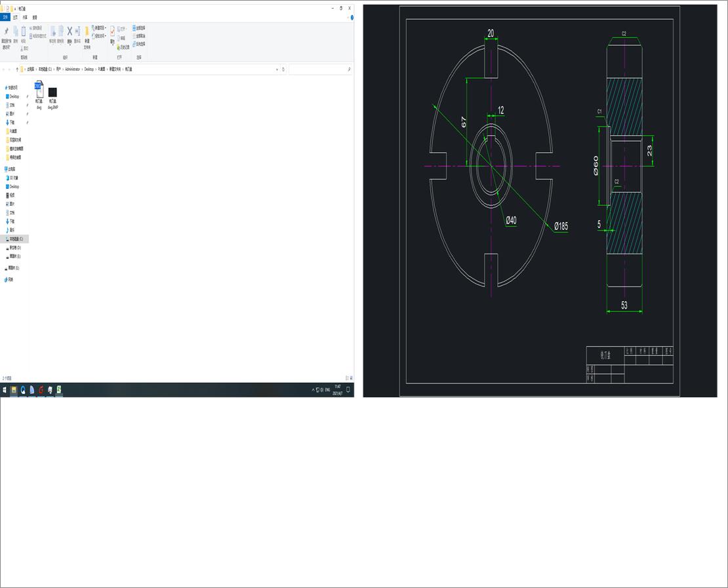This screenshot has height=588, width=728.
Task: Select Local Disk (C:) in navigation pane
Action: click(x=14, y=239)
